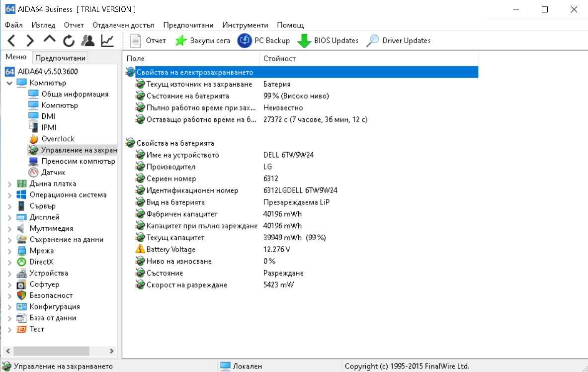Open BIOS Updates with the green arrow
The width and height of the screenshot is (588, 372).
(x=328, y=41)
